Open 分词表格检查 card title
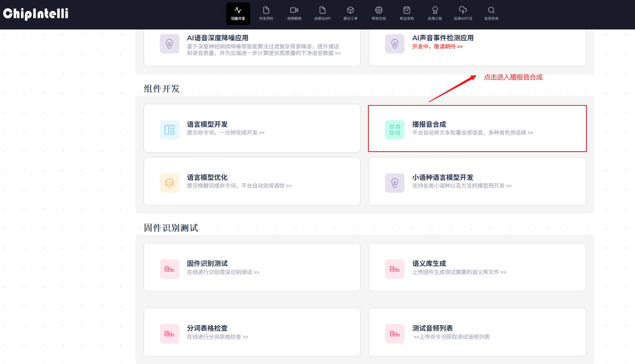 [207, 328]
